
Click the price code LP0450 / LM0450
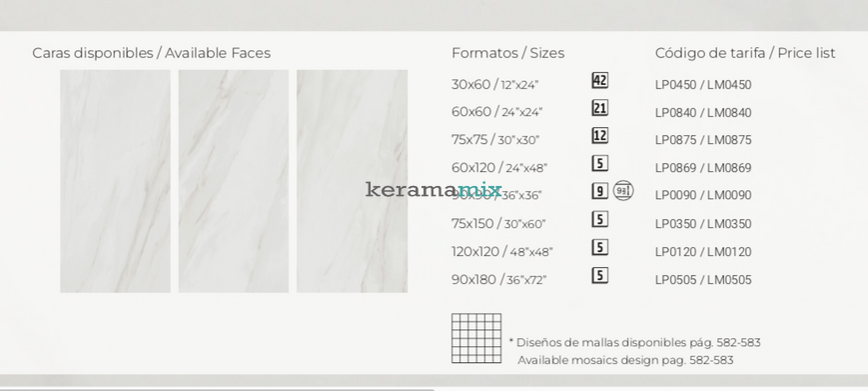pos(703,85)
